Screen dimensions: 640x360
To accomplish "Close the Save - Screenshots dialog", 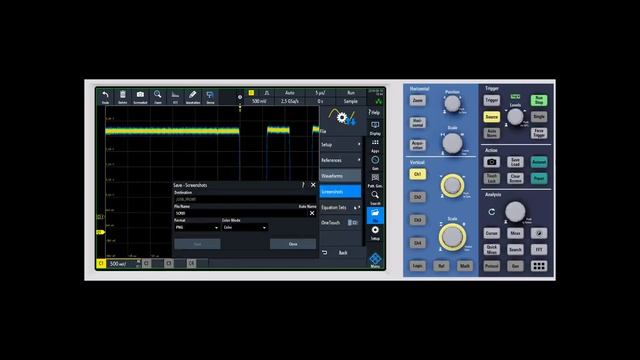I will 313,185.
